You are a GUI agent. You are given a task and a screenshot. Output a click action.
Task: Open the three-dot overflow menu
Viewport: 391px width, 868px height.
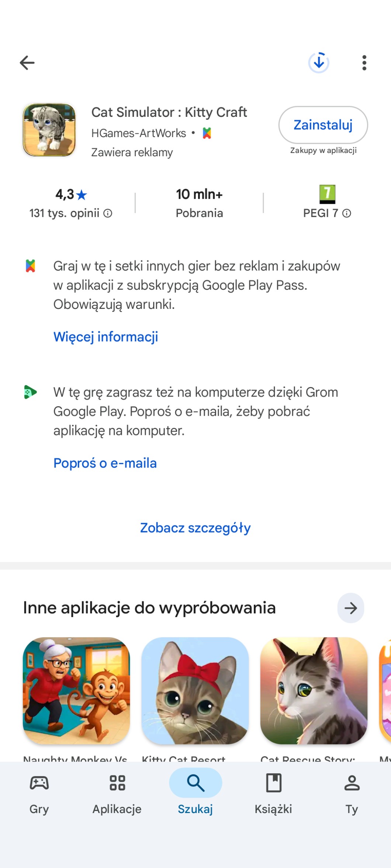(x=364, y=63)
